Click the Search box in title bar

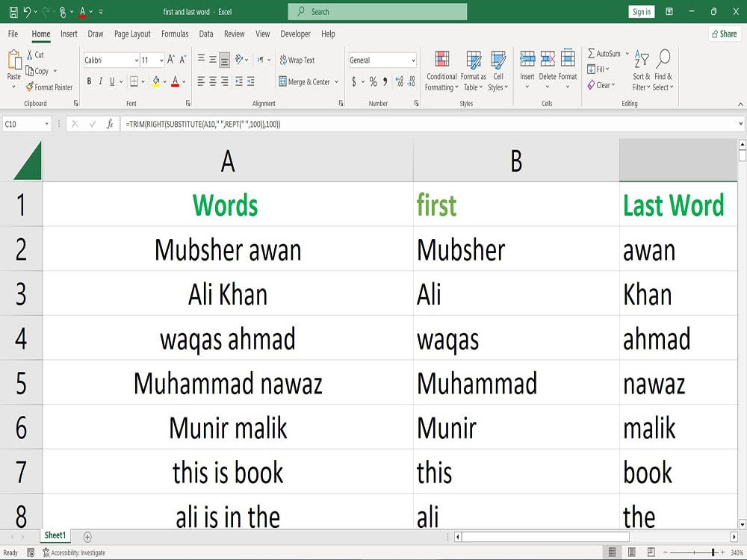[377, 12]
